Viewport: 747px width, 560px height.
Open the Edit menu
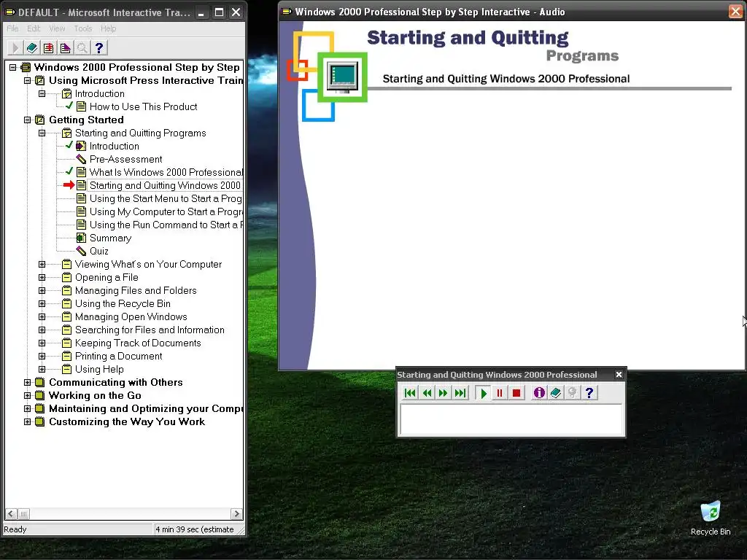[34, 28]
